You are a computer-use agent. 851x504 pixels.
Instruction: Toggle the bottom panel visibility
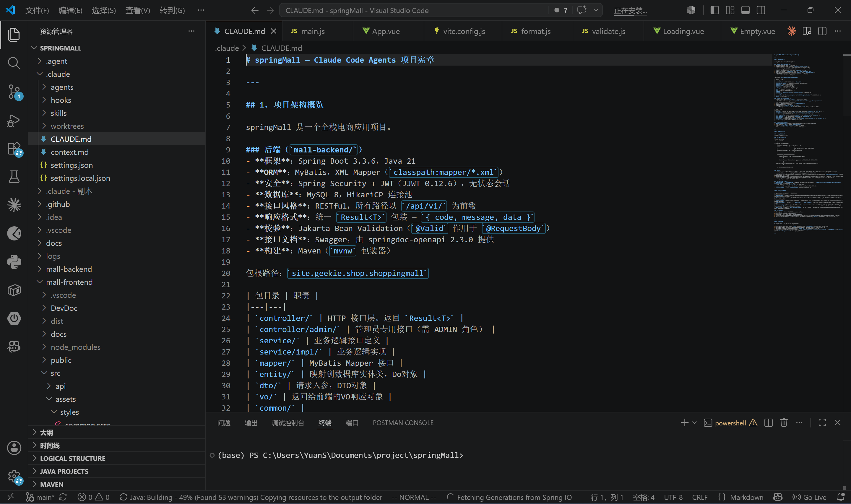coord(746,10)
